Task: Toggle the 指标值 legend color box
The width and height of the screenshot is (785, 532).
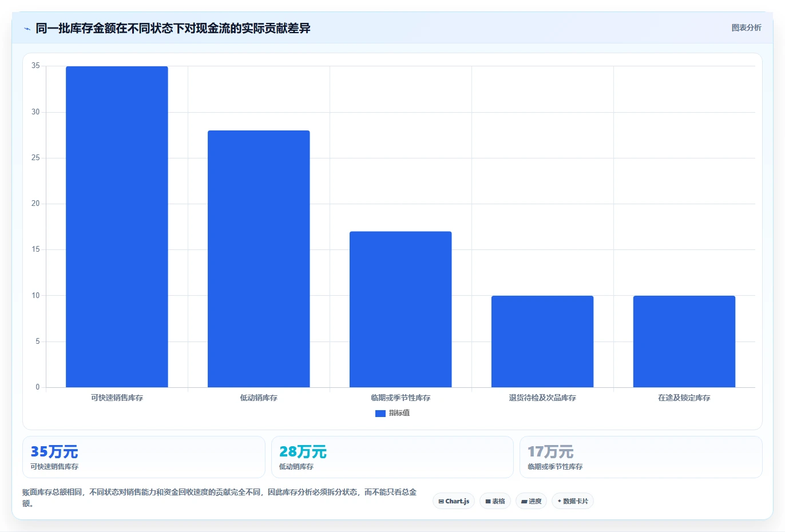Action: 380,413
